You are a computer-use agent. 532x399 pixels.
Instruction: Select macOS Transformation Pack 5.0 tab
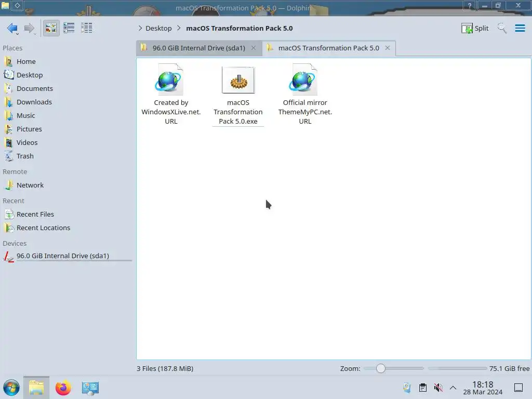pos(328,48)
